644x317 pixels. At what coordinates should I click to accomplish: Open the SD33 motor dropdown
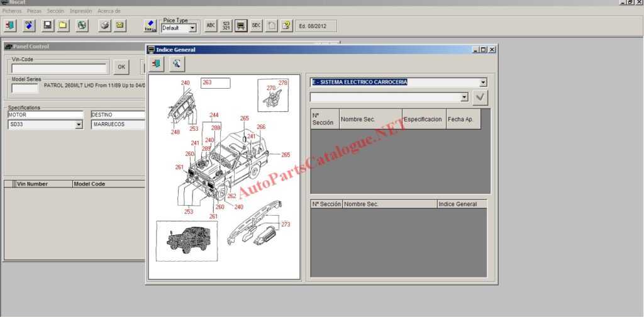click(x=79, y=125)
